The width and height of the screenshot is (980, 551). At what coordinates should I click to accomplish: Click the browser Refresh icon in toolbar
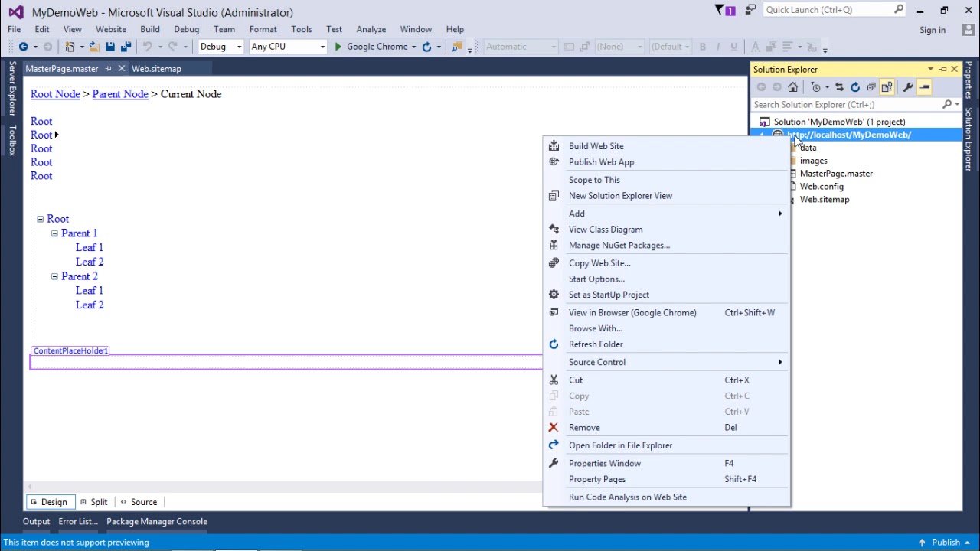(x=426, y=47)
